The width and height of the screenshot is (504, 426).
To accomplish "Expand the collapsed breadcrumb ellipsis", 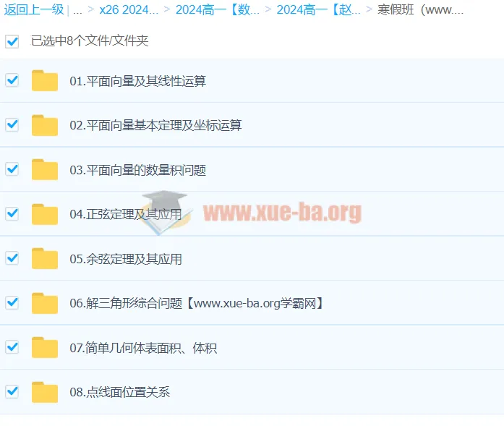I will (x=77, y=10).
